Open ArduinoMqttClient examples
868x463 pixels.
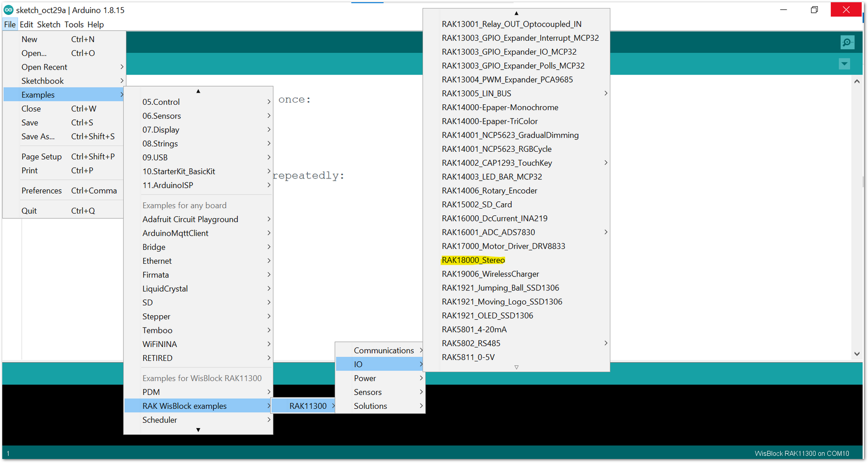tap(198, 234)
